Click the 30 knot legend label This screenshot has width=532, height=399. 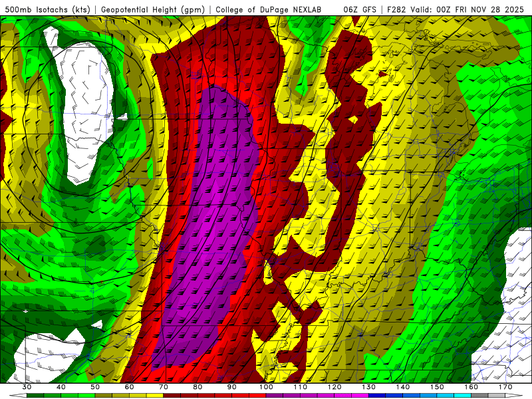[x=27, y=387]
